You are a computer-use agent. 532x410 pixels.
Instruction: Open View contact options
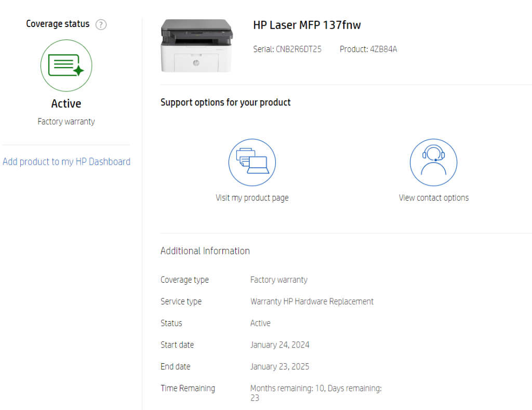433,197
